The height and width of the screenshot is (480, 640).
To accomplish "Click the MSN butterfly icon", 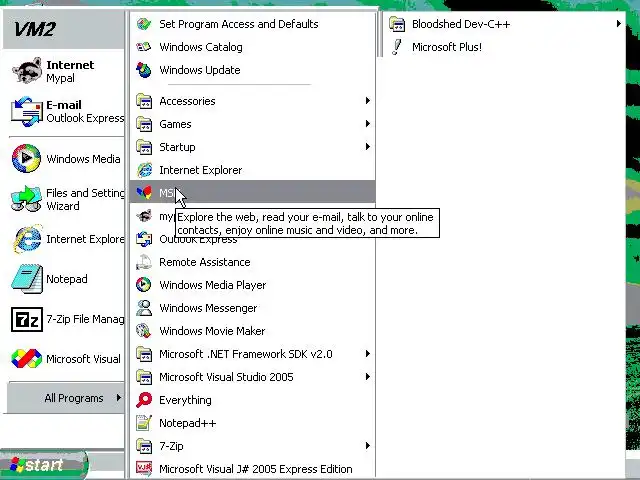I will tap(144, 193).
